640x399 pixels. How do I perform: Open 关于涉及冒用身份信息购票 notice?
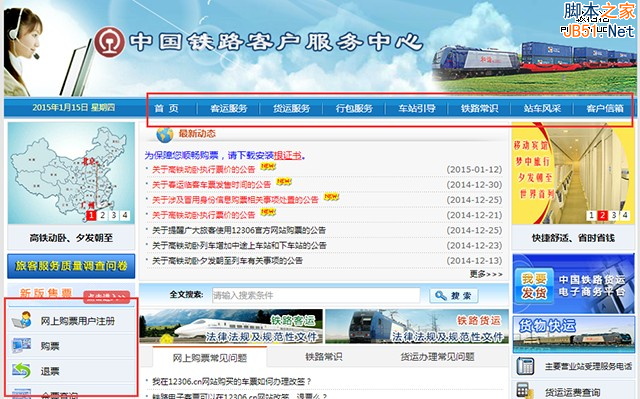click(x=235, y=200)
